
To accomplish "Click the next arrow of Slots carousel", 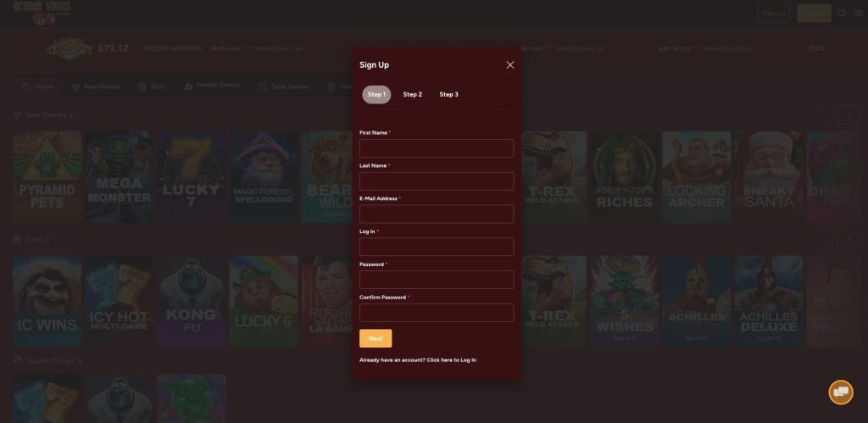I will pyautogui.click(x=849, y=239).
